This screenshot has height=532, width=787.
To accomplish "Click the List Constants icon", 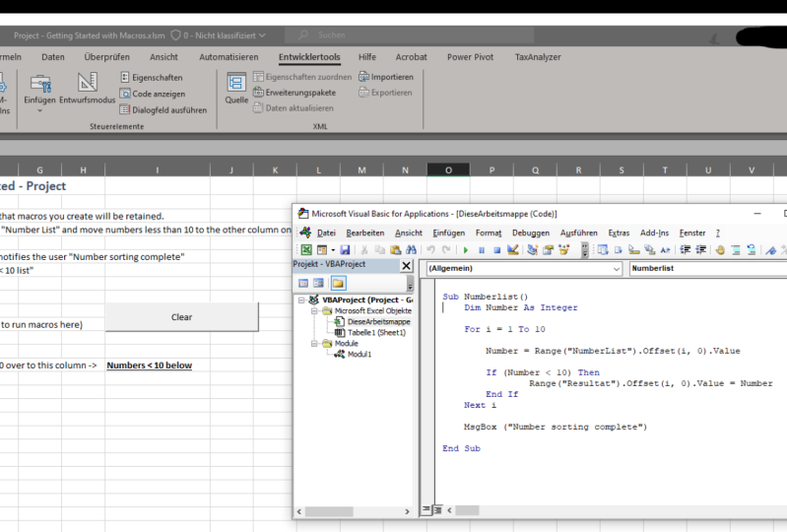I will pyautogui.click(x=619, y=249).
